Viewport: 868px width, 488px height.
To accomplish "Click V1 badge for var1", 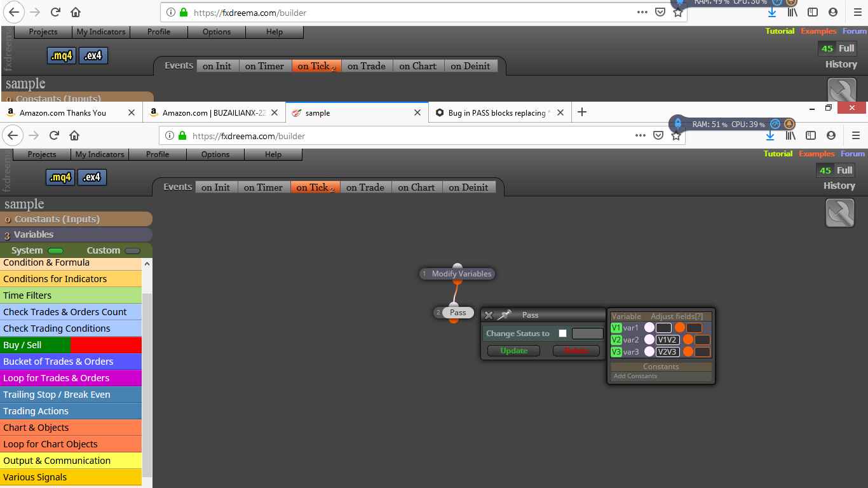I will point(616,328).
